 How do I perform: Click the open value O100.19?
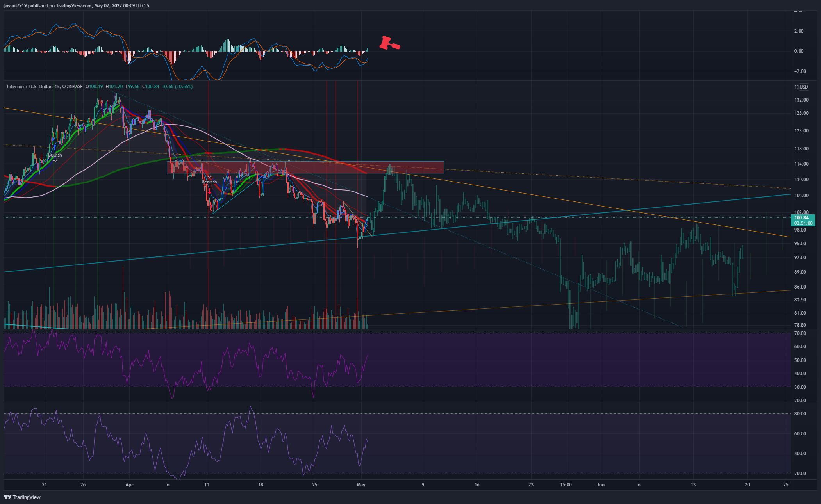(x=94, y=87)
